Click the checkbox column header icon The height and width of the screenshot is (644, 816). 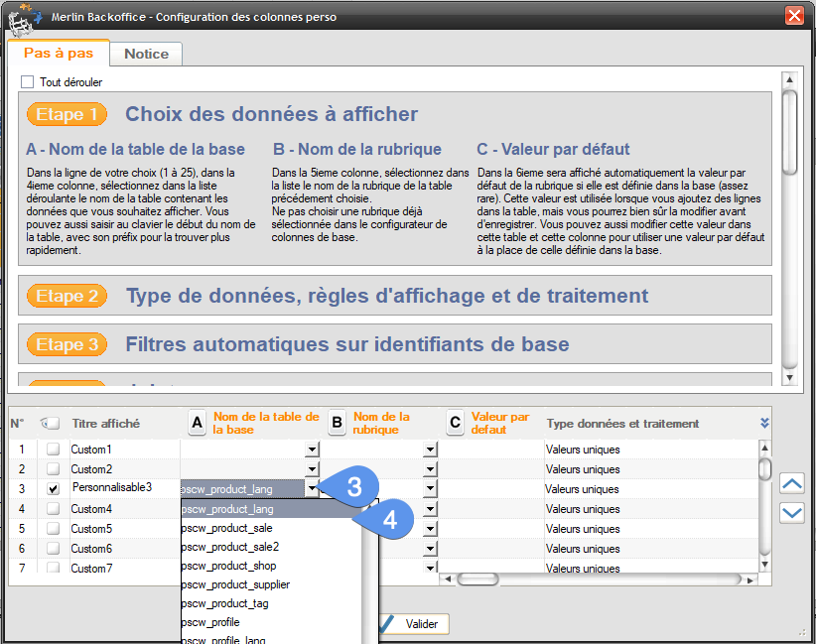click(x=51, y=424)
